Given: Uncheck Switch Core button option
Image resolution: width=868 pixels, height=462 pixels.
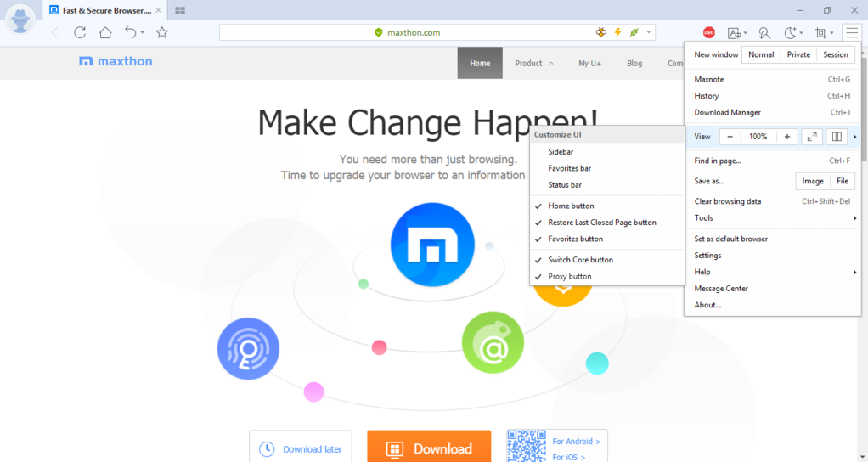Looking at the screenshot, I should (607, 260).
